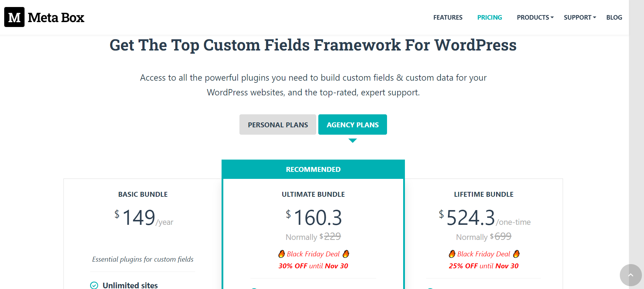The image size is (644, 289).
Task: Click Essential plugins for custom fields text
Action: point(143,259)
